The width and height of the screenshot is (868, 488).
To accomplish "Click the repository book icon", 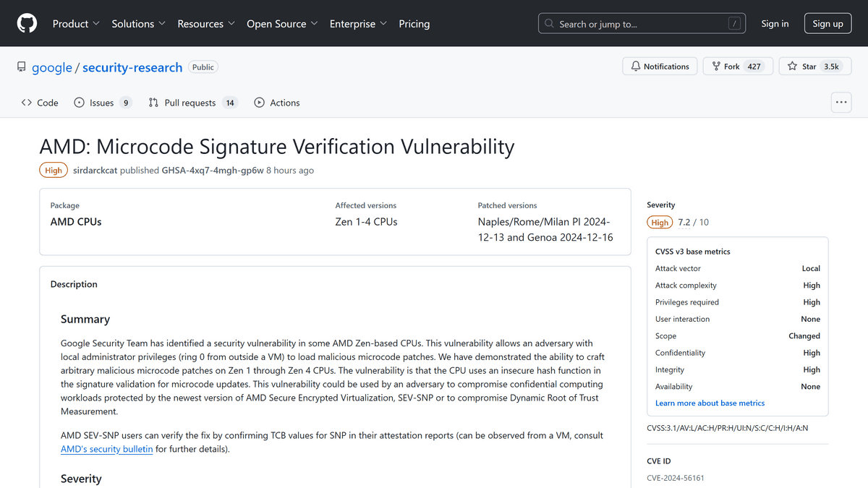I will point(22,67).
